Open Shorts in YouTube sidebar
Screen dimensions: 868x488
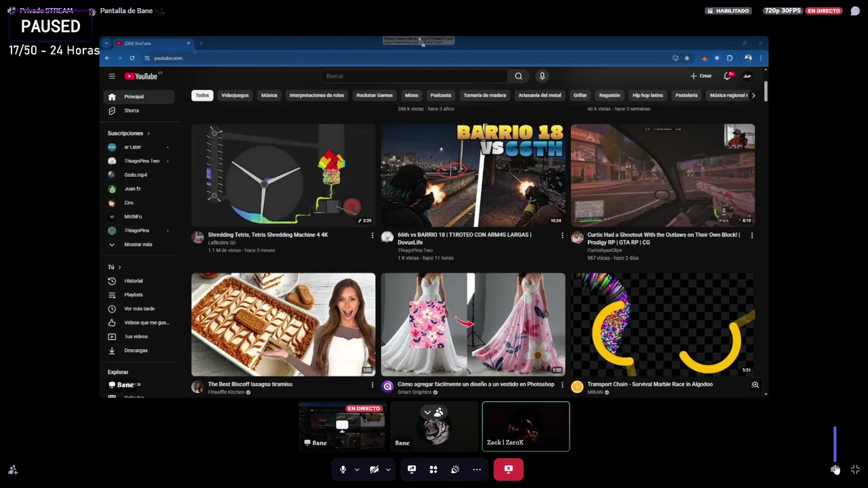tap(138, 110)
